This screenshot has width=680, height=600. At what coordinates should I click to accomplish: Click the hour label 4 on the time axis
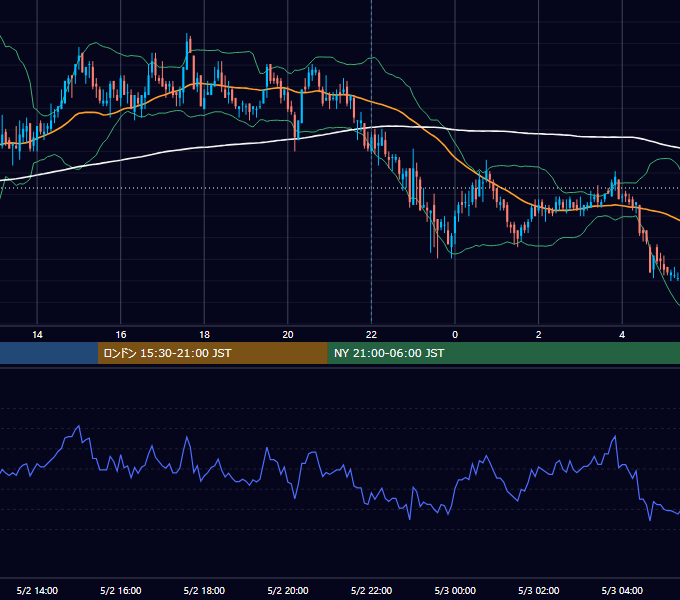pyautogui.click(x=622, y=335)
